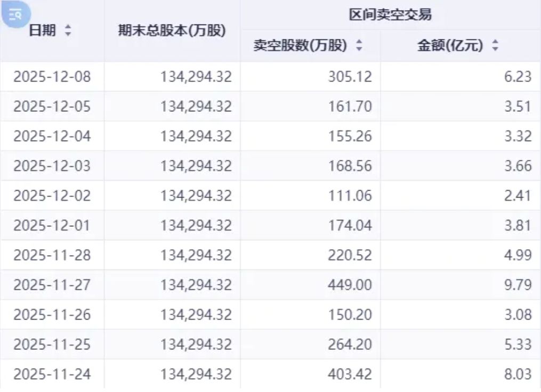
Task: Toggle date sort order on 日期 column
Action: pos(68,31)
